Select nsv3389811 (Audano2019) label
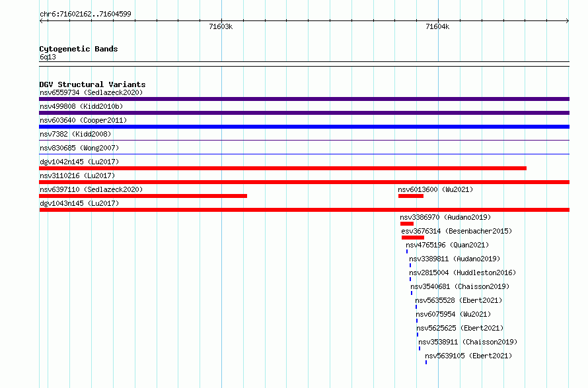 pos(455,259)
